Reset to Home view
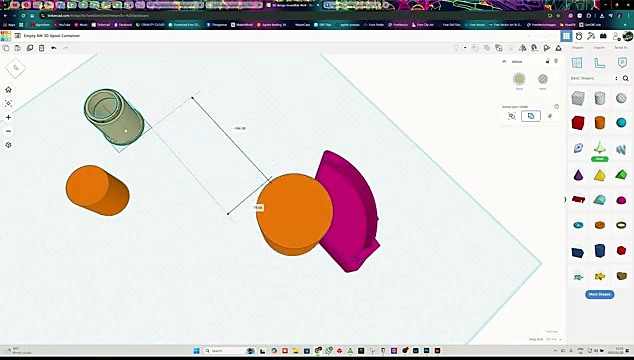 [x=8, y=90]
